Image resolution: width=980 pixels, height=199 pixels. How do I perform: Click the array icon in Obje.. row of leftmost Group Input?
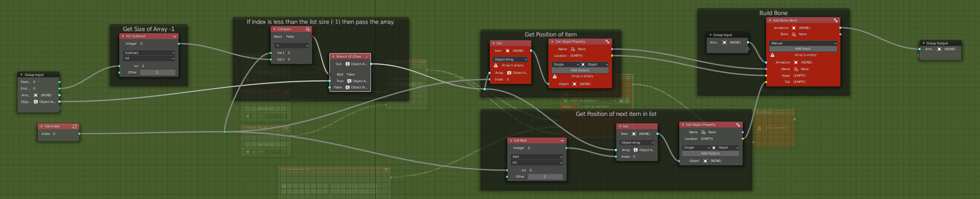point(36,102)
